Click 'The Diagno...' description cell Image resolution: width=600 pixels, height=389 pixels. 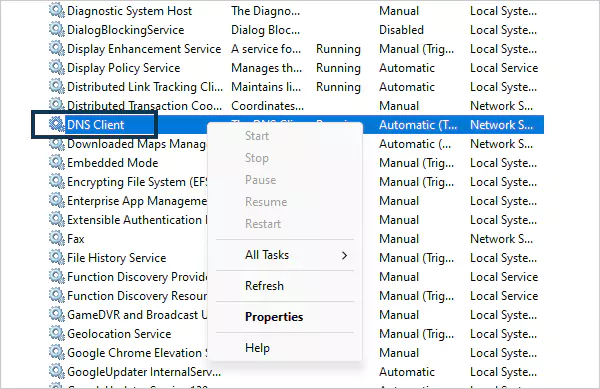(266, 11)
